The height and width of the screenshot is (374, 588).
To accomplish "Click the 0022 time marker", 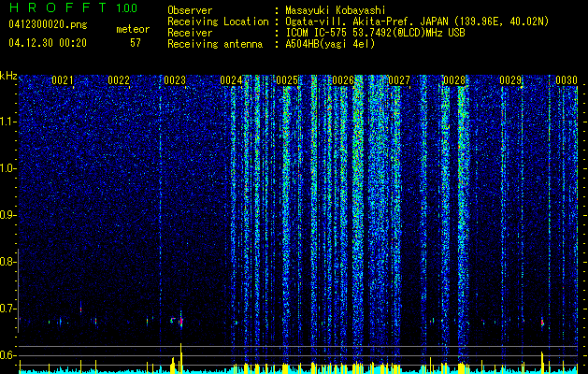I will 119,80.
